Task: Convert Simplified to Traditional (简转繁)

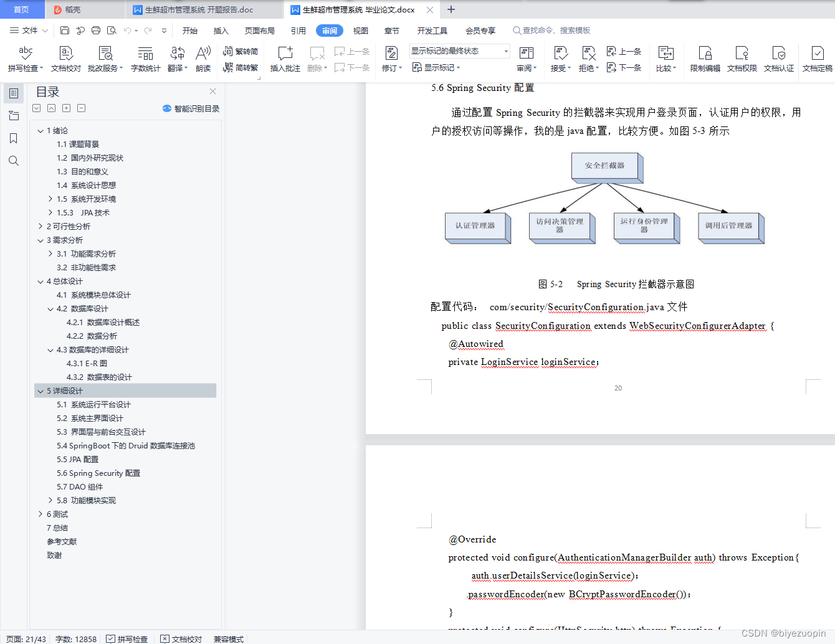Action: (241, 67)
